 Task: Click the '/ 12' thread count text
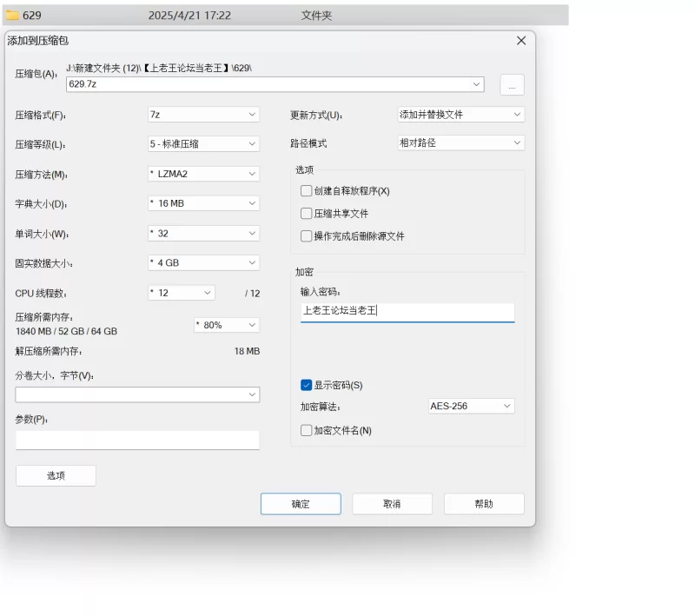coord(252,294)
